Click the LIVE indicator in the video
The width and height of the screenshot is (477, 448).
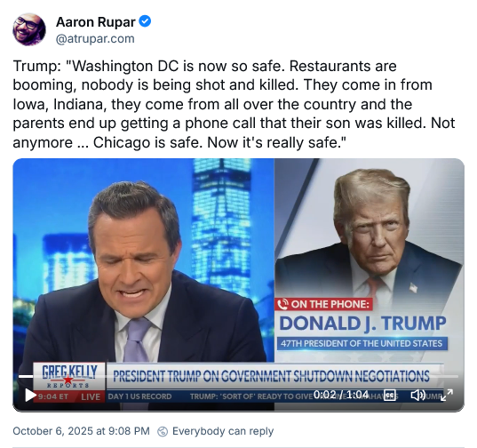pos(91,396)
